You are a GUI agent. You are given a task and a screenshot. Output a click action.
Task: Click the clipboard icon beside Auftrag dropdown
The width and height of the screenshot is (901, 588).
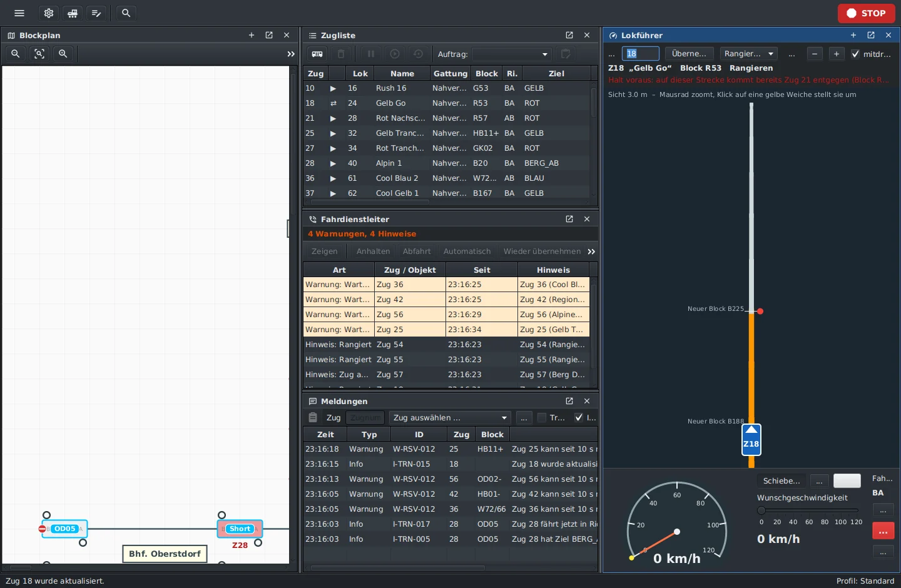pos(566,54)
